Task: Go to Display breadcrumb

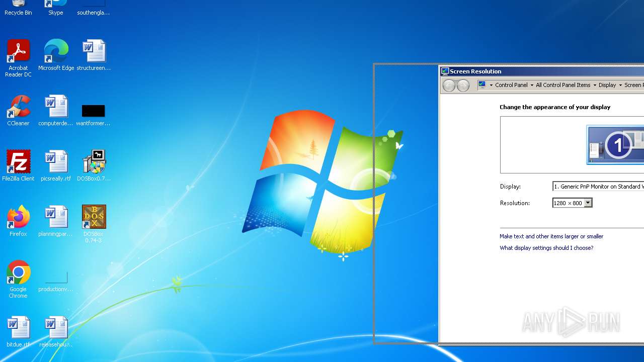Action: click(607, 85)
